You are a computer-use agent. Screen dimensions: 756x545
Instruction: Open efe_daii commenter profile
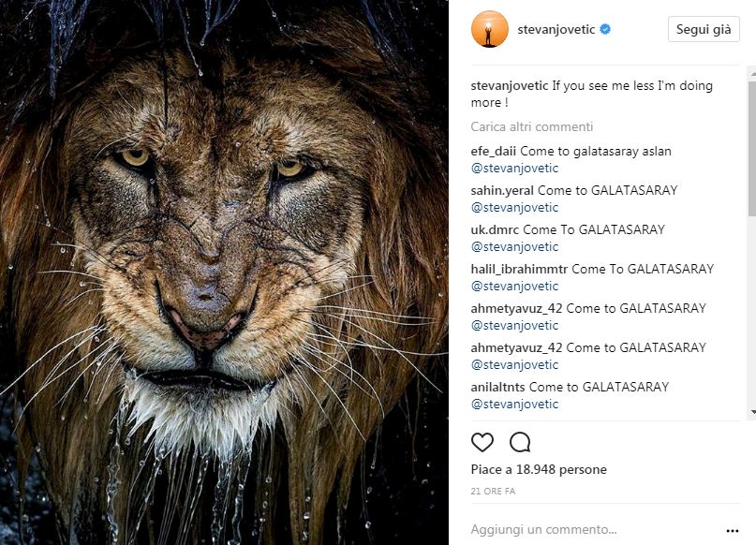click(494, 151)
